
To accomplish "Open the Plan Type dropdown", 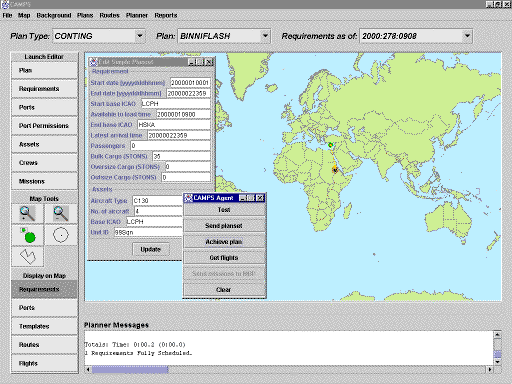I will pyautogui.click(x=140, y=36).
